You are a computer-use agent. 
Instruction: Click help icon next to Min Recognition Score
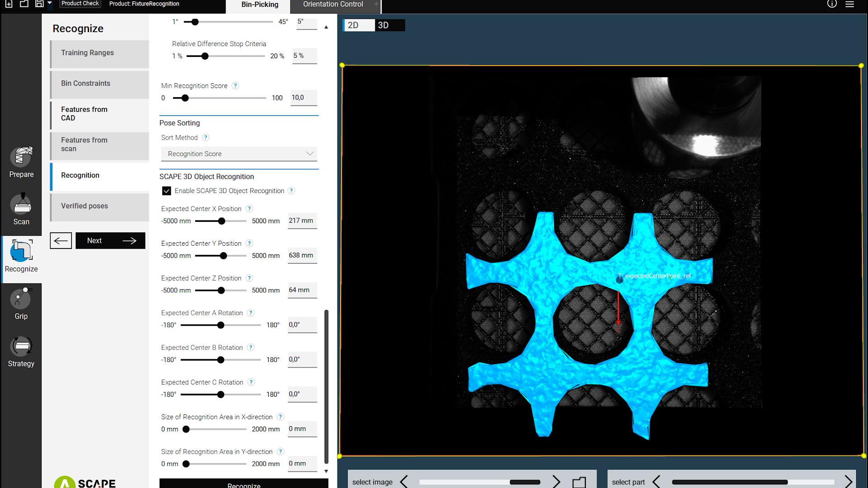pos(235,86)
